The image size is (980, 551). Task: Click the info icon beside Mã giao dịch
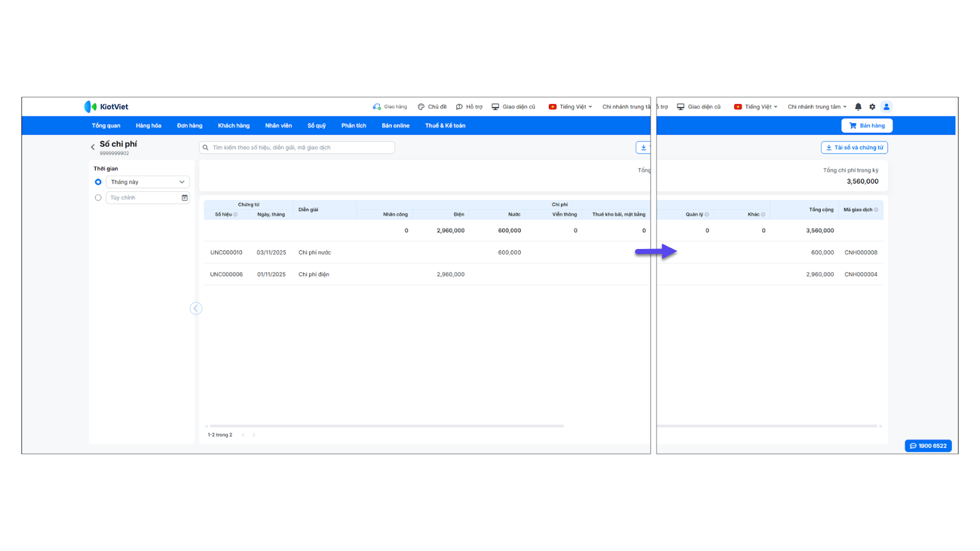[876, 209]
